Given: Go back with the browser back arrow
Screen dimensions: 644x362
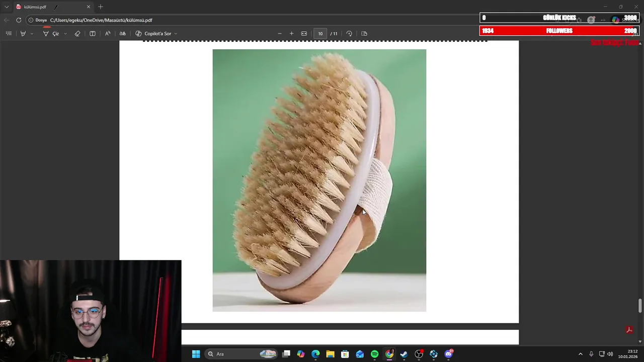Looking at the screenshot, I should [x=6, y=20].
